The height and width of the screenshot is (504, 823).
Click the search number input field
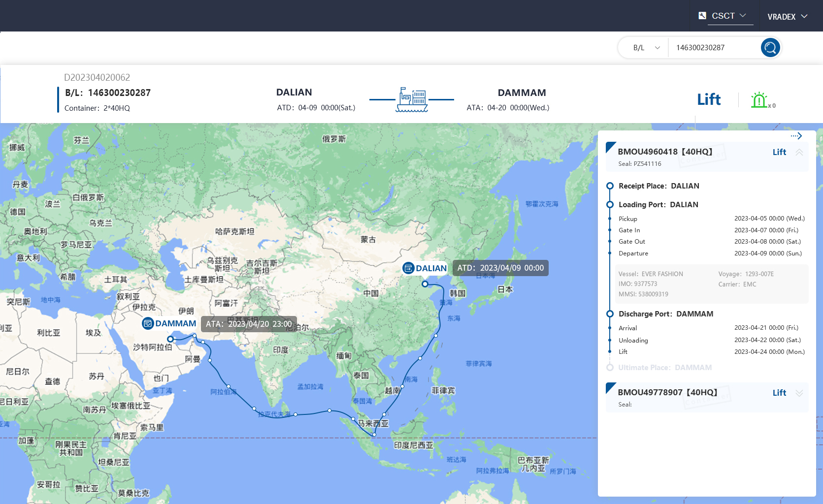pos(713,48)
